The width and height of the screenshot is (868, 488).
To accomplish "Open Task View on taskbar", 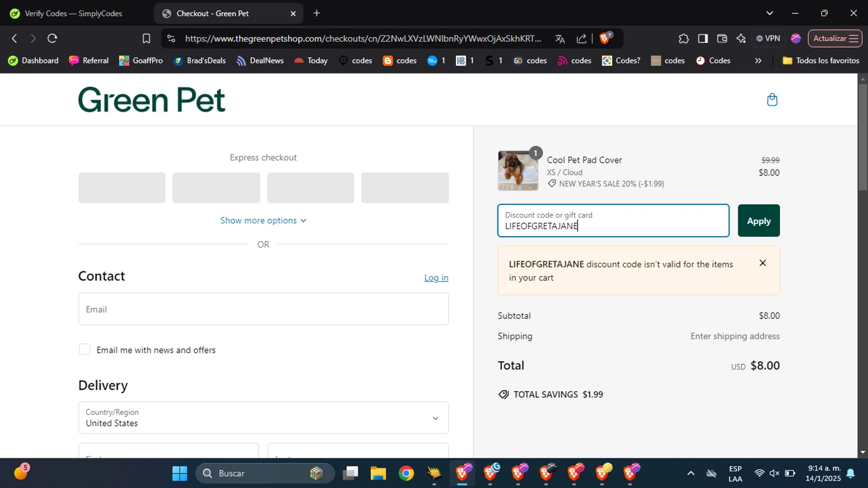I will 350,474.
